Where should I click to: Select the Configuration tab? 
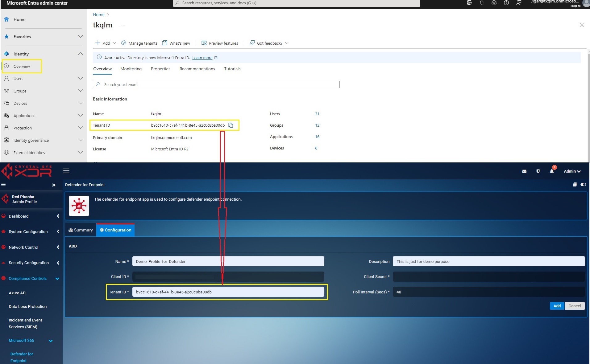pyautogui.click(x=115, y=230)
